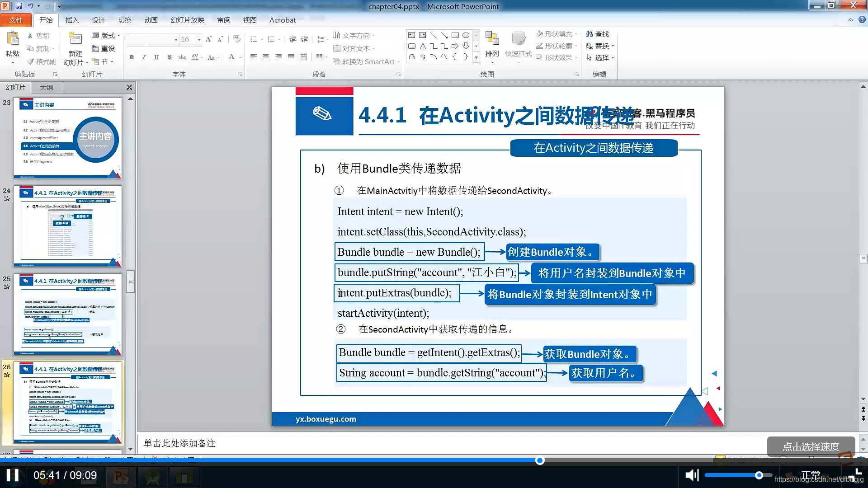Click the Italic formatting icon

(x=144, y=57)
